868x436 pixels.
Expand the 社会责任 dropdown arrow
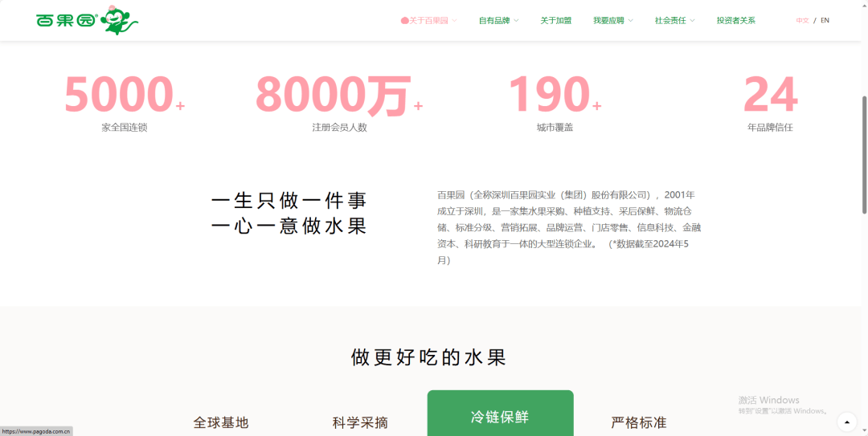coord(693,20)
